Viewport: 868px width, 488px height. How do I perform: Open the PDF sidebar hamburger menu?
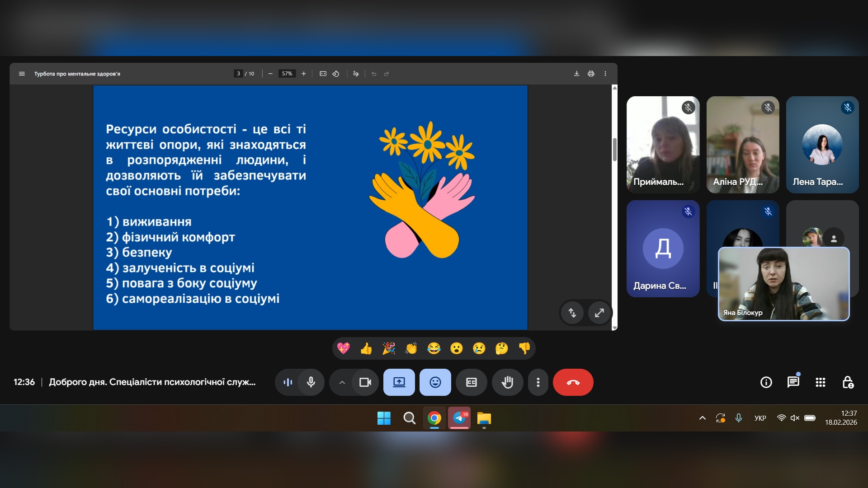click(22, 74)
